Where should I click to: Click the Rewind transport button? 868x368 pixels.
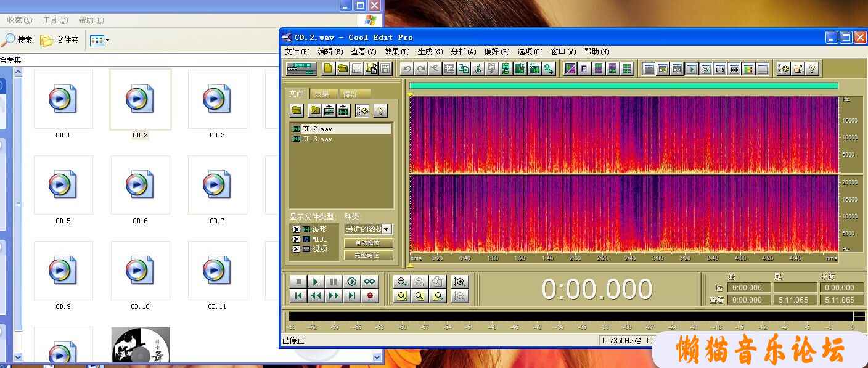[316, 296]
